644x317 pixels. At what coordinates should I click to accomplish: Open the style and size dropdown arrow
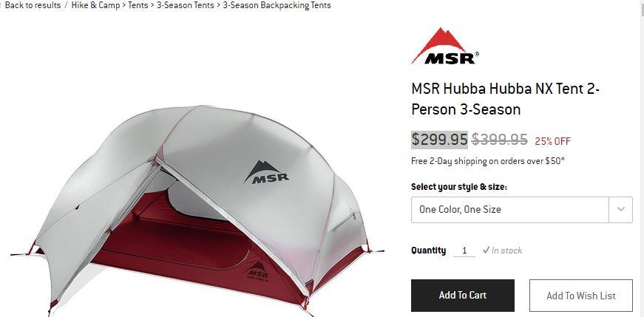tap(620, 209)
